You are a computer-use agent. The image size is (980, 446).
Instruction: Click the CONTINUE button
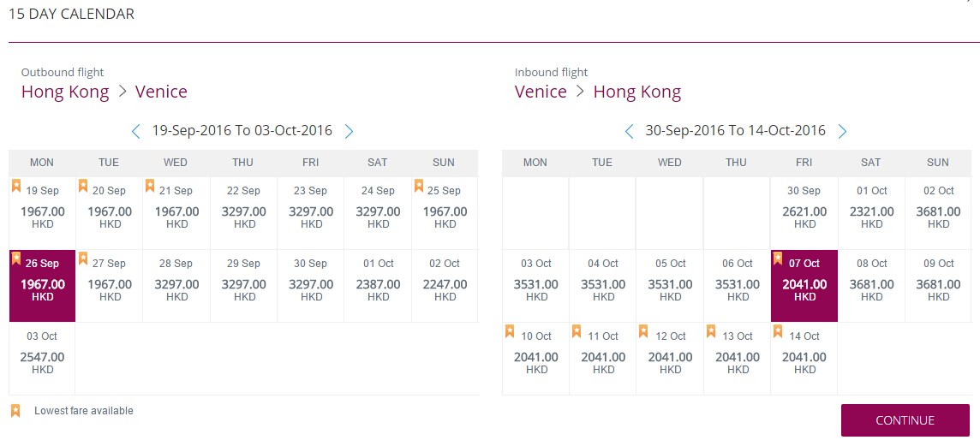(x=905, y=420)
